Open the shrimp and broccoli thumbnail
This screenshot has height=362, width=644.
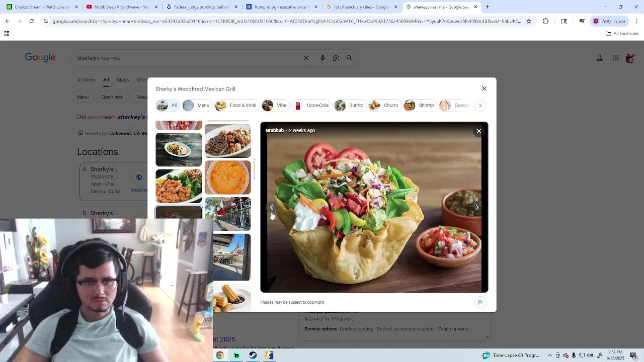point(179,186)
